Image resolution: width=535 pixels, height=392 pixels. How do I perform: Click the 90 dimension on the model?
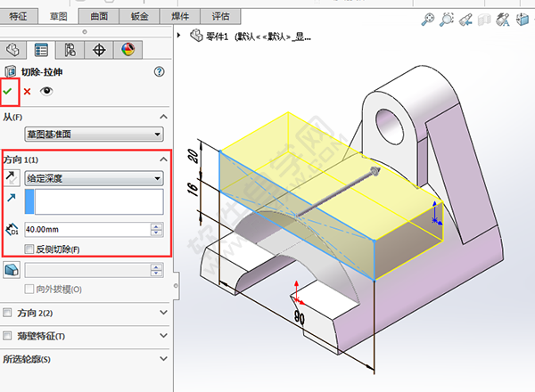pos(300,318)
